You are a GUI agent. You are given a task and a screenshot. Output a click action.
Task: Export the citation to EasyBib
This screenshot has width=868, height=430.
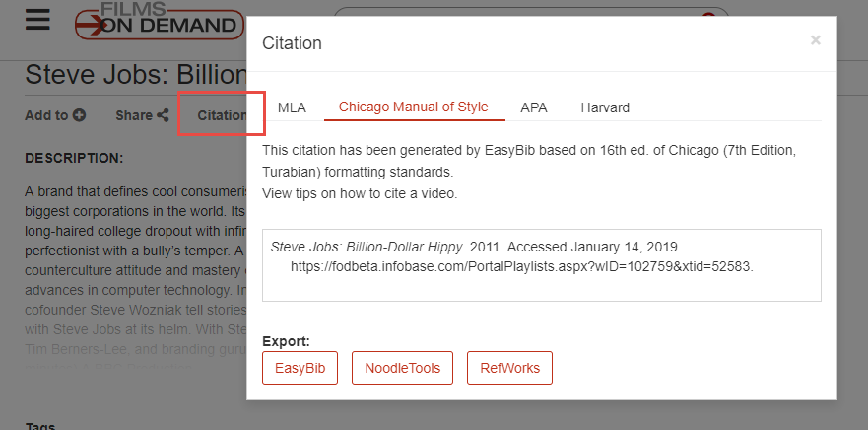click(300, 368)
